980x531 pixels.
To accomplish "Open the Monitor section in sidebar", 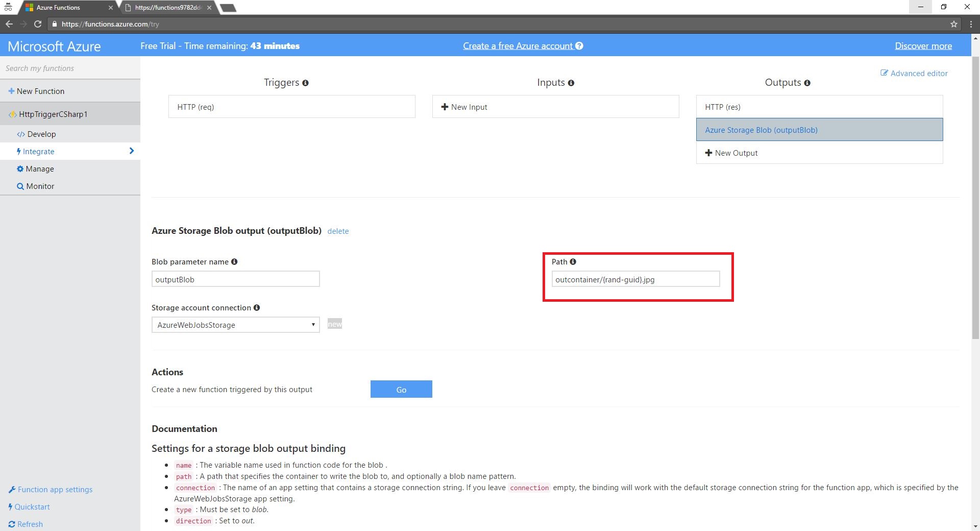I will coord(40,186).
